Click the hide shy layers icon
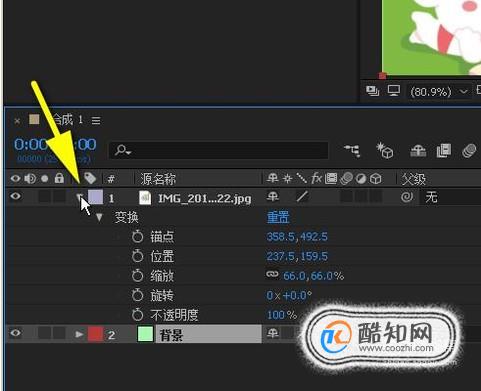 [x=418, y=151]
